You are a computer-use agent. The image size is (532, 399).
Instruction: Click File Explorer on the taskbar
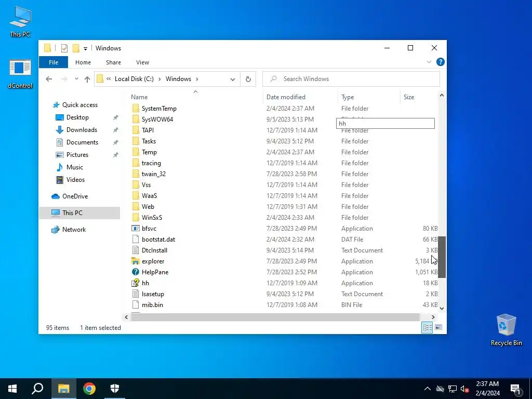pos(63,389)
